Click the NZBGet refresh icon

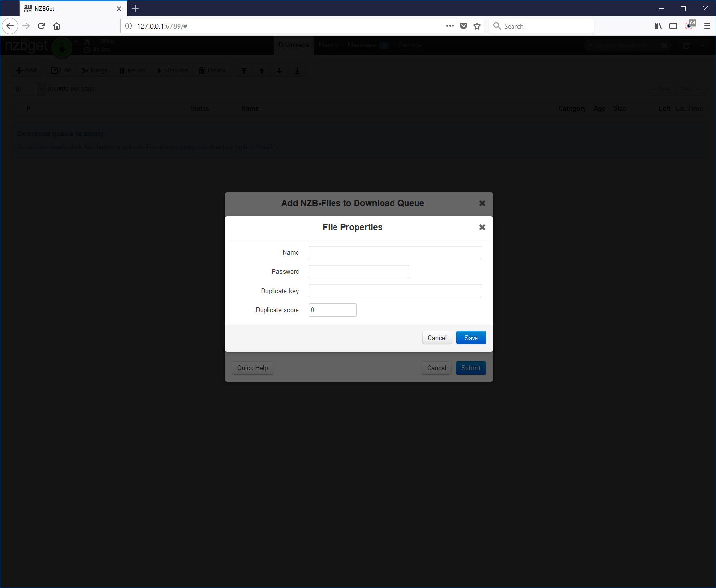coord(686,46)
